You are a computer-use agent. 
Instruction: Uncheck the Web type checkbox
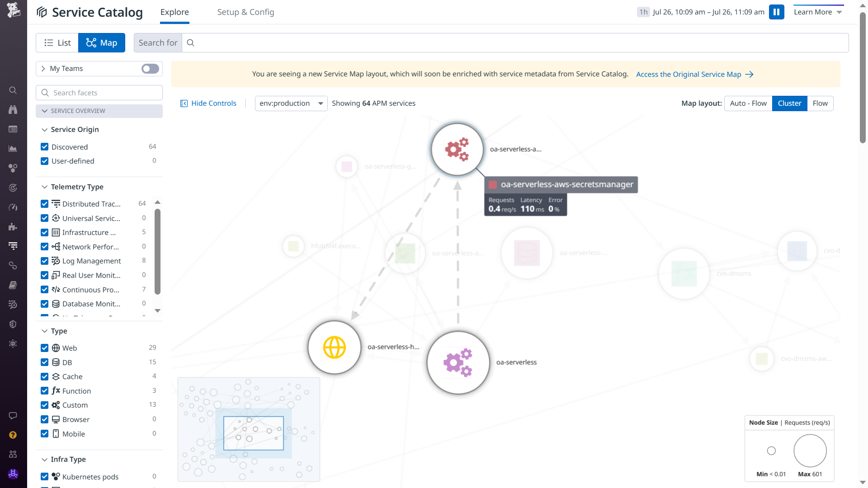tap(44, 348)
